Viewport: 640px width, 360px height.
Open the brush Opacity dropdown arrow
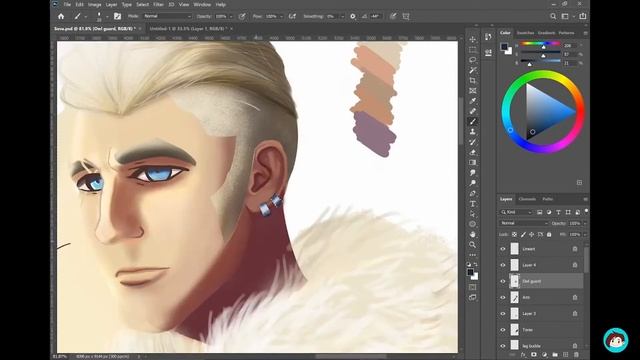click(x=231, y=17)
